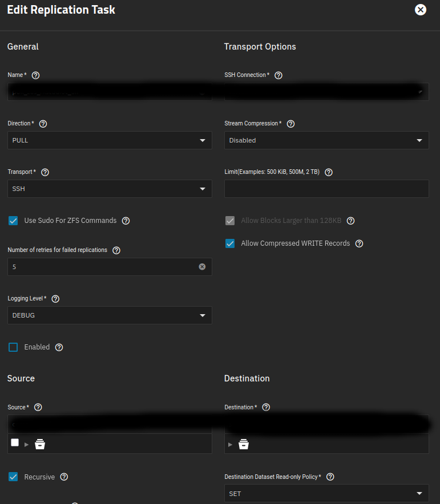This screenshot has width=440, height=504.
Task: Click the Source path input field
Action: tap(110, 424)
